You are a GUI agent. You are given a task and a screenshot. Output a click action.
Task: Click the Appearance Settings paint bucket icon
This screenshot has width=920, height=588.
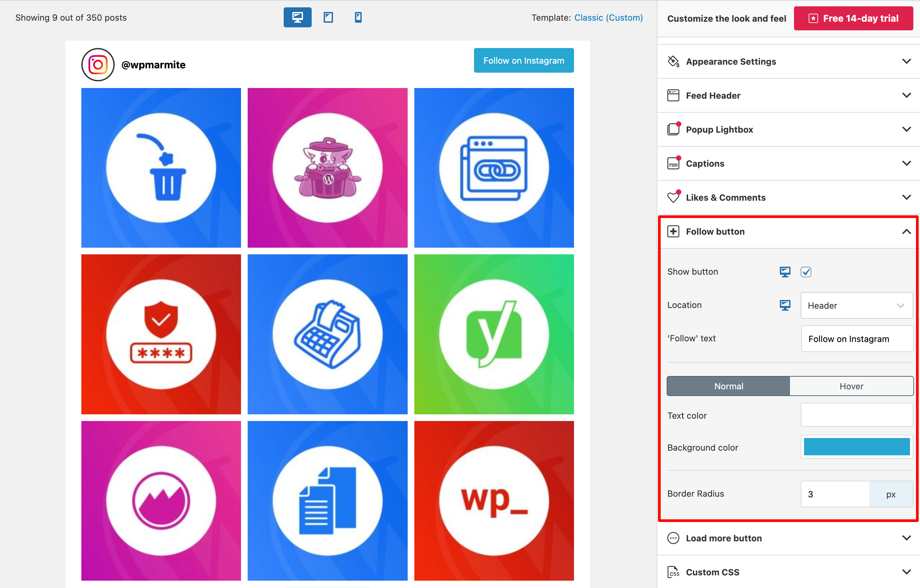(673, 62)
